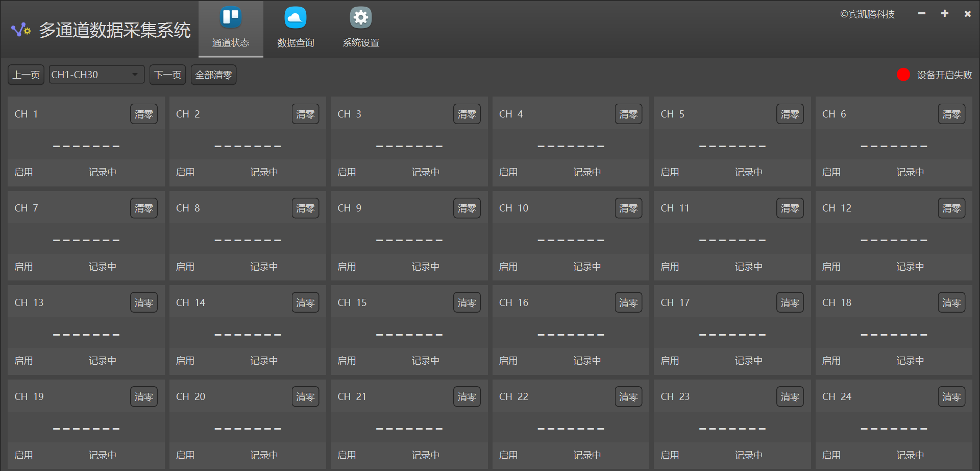980x471 pixels.
Task: Click the 启用 status on CH 1
Action: point(23,172)
